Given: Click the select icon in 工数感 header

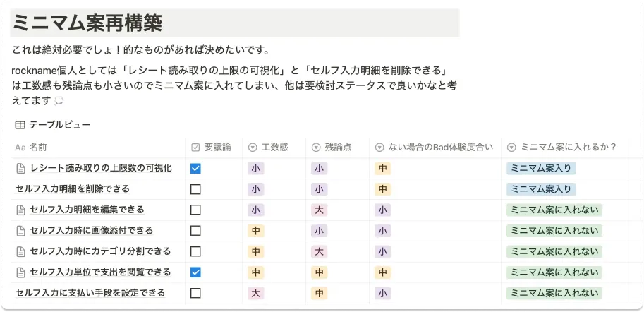Looking at the screenshot, I should tap(253, 148).
